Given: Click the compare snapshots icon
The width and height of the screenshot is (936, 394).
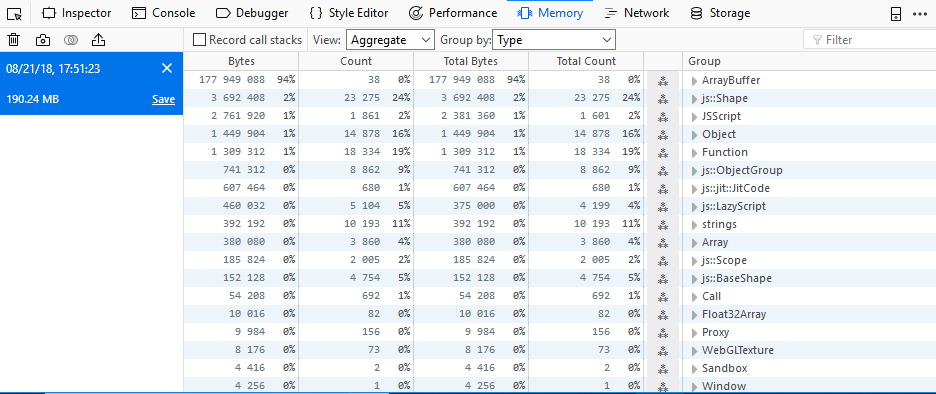Looking at the screenshot, I should (x=71, y=40).
